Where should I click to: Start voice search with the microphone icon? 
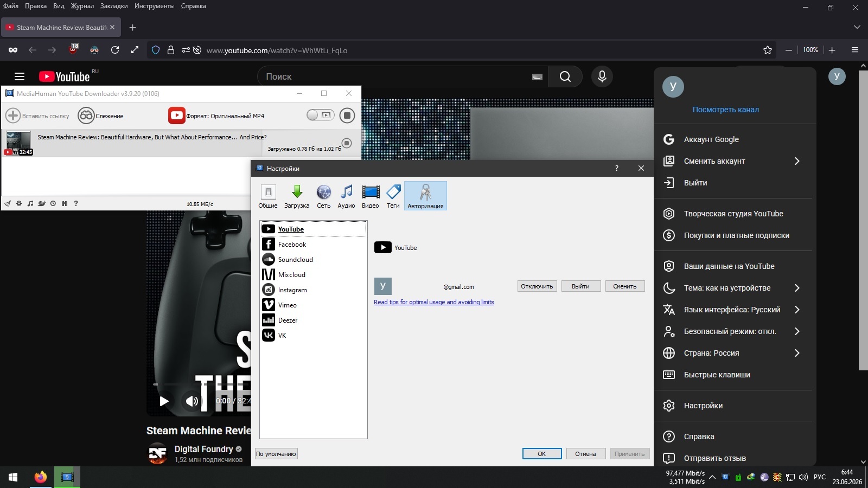[602, 76]
